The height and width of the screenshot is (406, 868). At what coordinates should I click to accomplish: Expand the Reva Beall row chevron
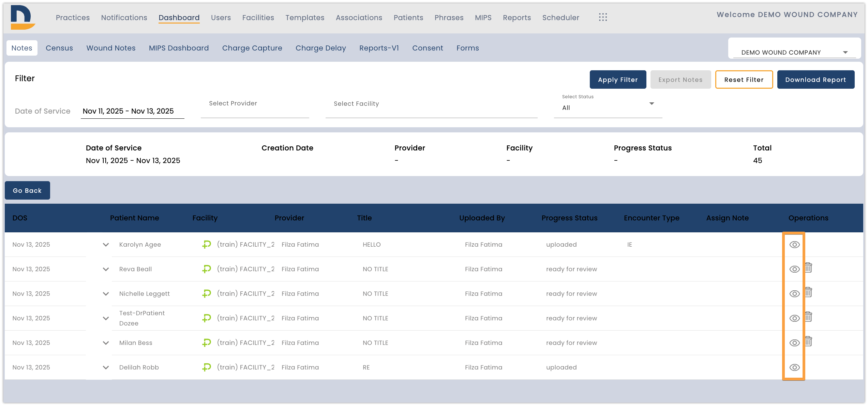106,269
